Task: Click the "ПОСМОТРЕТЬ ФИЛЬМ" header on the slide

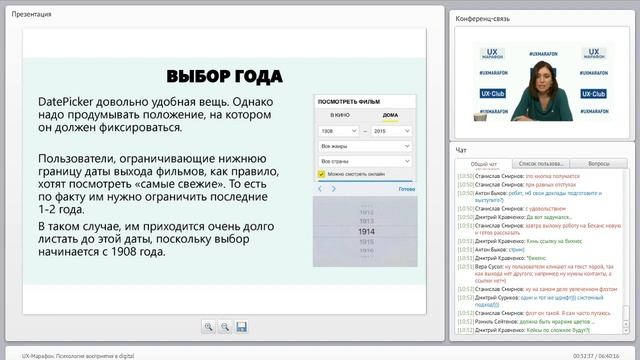Action: [x=349, y=102]
